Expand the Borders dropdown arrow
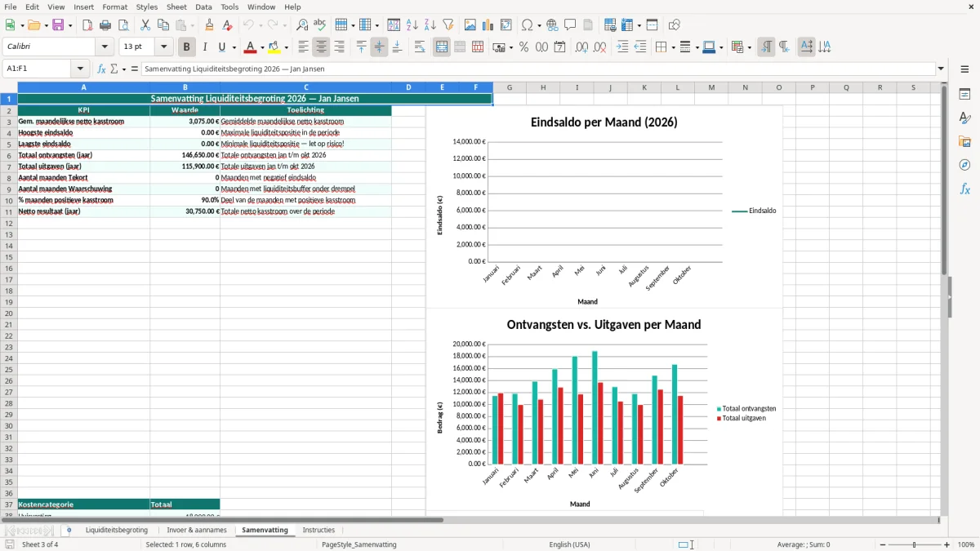Image resolution: width=980 pixels, height=551 pixels. click(x=672, y=47)
